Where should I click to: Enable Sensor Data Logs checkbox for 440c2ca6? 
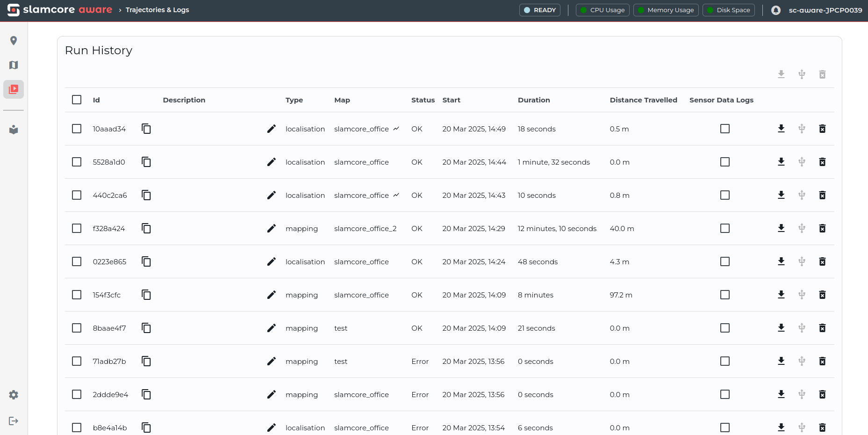[725, 195]
